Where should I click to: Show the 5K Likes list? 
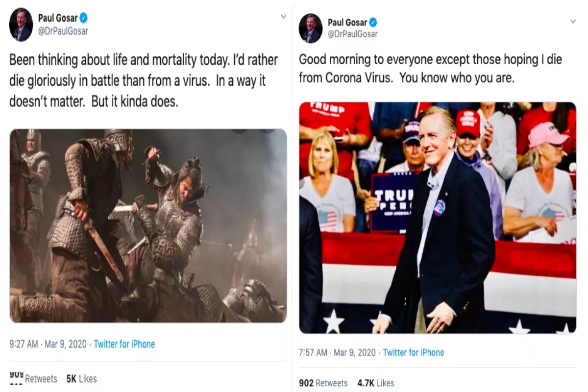pos(81,378)
